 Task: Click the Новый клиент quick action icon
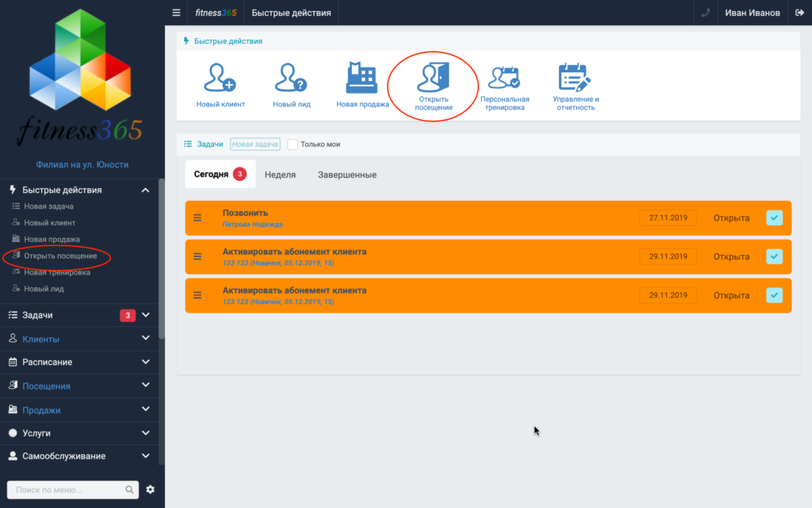pos(220,78)
